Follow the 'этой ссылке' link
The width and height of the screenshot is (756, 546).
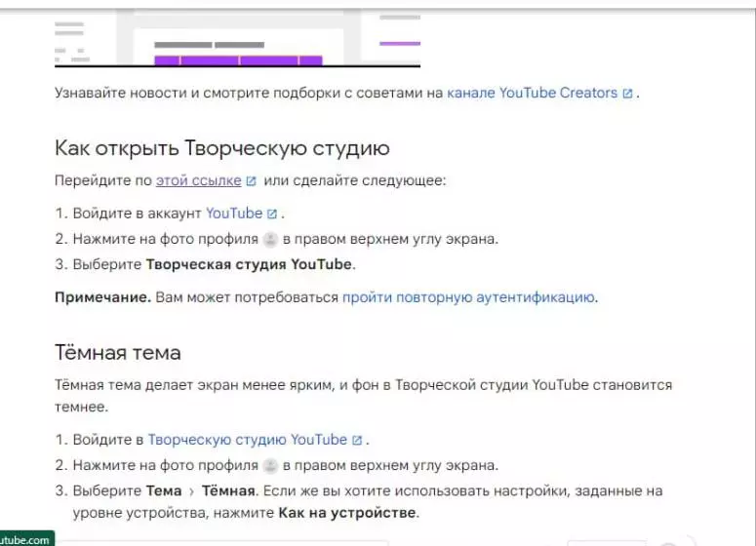point(198,180)
